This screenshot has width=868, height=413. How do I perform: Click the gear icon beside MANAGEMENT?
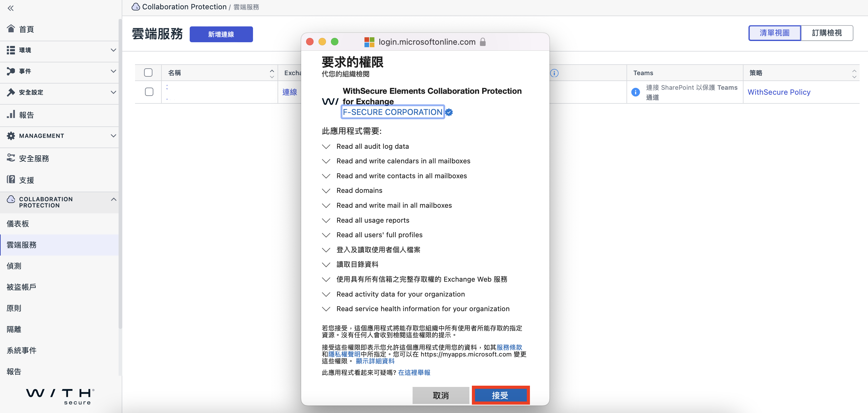point(11,135)
